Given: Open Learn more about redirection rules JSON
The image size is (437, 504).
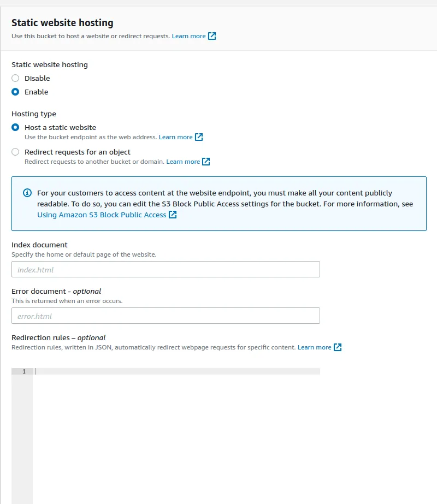Looking at the screenshot, I should 314,347.
